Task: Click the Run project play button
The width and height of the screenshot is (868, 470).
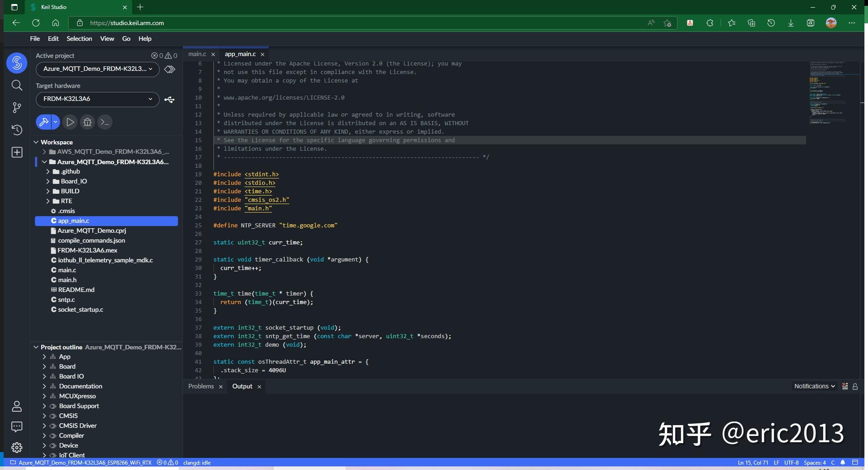Action: click(70, 122)
